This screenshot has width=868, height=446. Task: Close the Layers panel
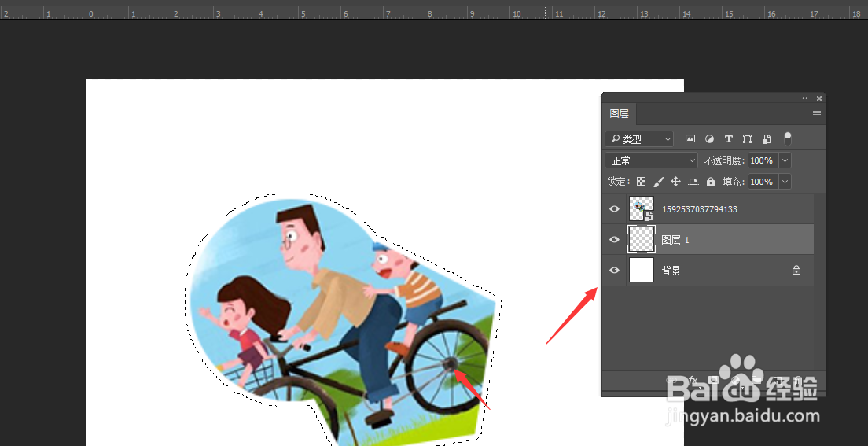tap(819, 98)
